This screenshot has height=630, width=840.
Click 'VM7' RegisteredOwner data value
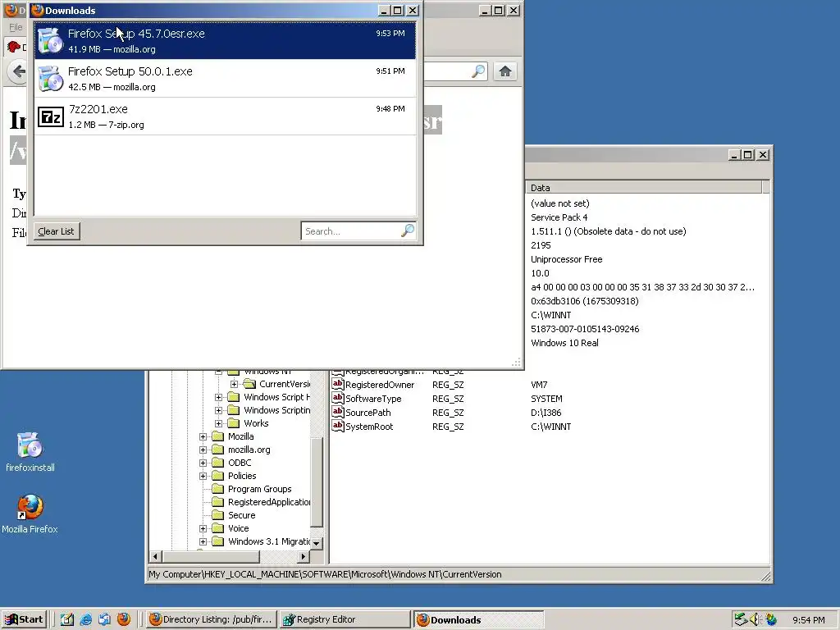tap(539, 385)
